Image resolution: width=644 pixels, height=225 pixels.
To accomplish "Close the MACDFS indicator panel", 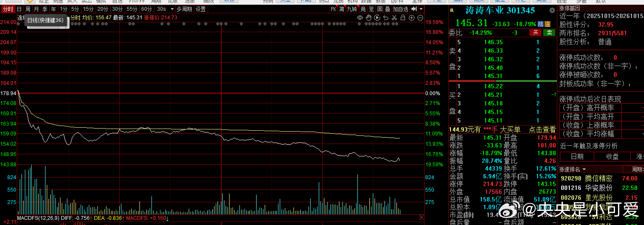I will [x=422, y=217].
